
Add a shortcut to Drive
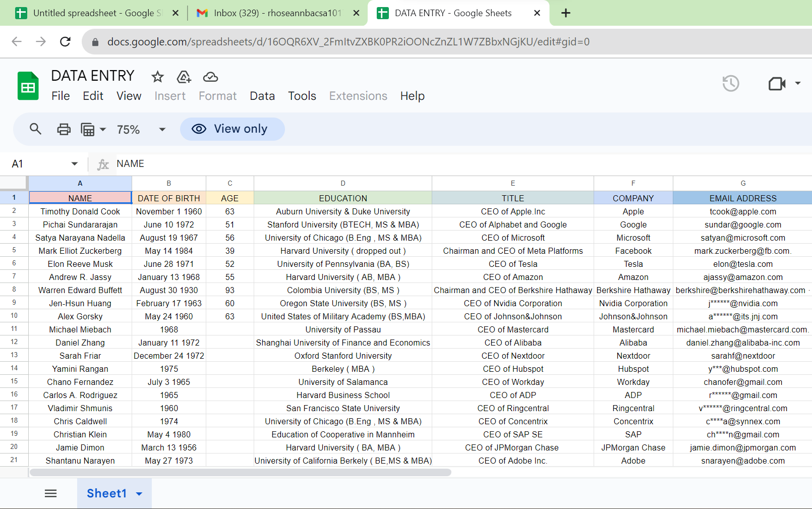[184, 77]
